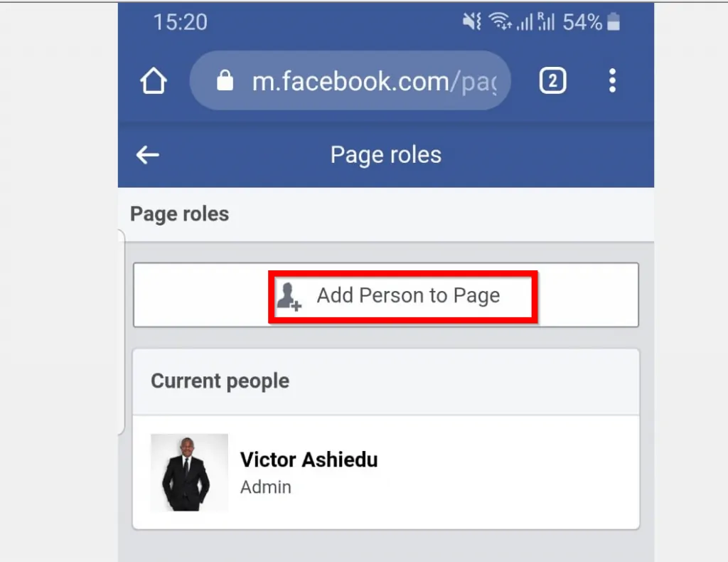
Task: Open the Add Person to Page option
Action: point(402,295)
